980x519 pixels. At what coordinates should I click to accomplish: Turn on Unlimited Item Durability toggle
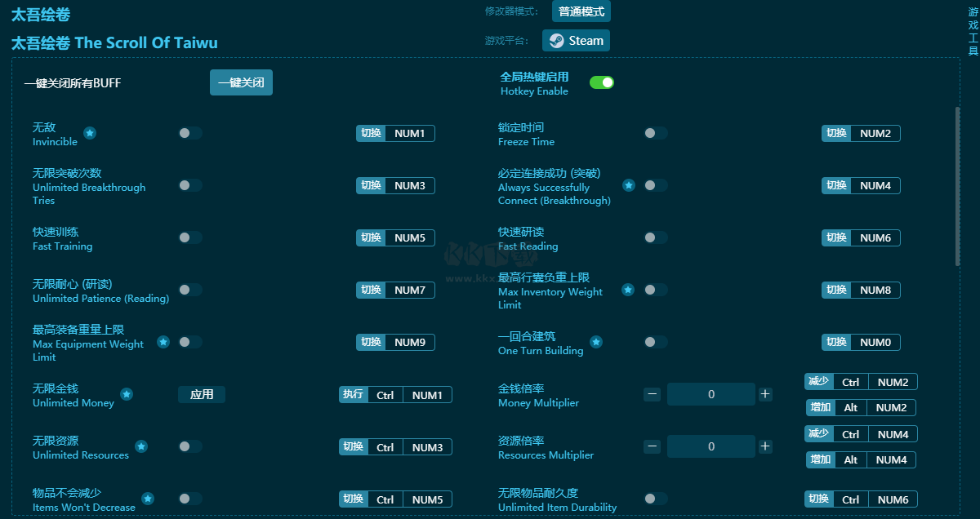tap(655, 499)
